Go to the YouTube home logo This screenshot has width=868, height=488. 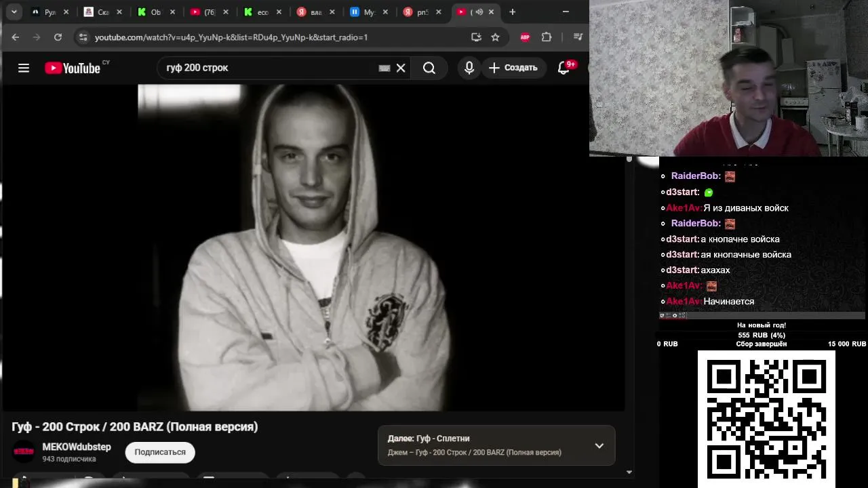pos(73,68)
